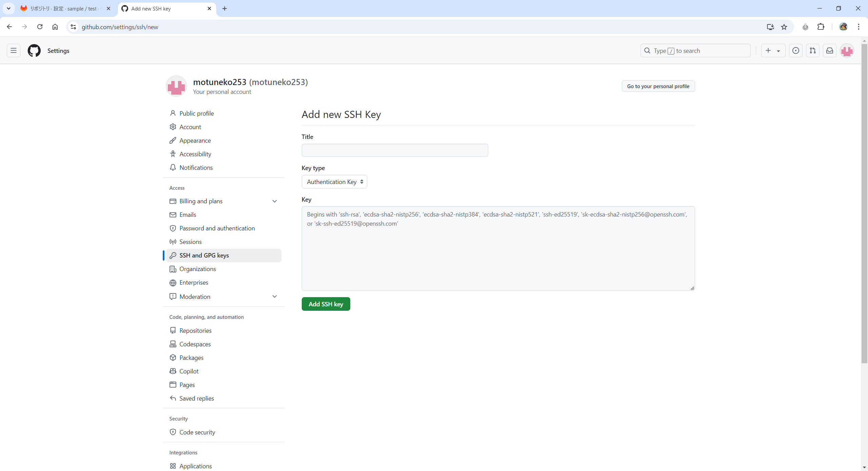
Task: Click the issues icon in the top bar
Action: 795,50
